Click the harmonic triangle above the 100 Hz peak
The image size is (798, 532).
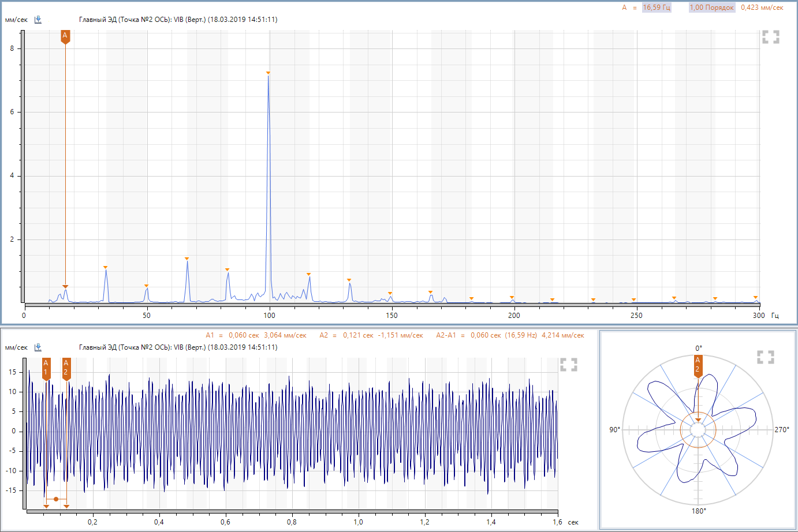268,73
